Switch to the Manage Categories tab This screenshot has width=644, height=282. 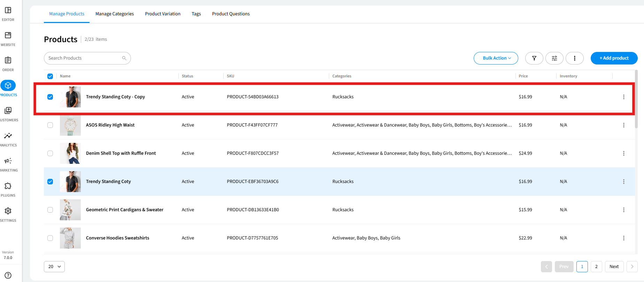pyautogui.click(x=115, y=14)
